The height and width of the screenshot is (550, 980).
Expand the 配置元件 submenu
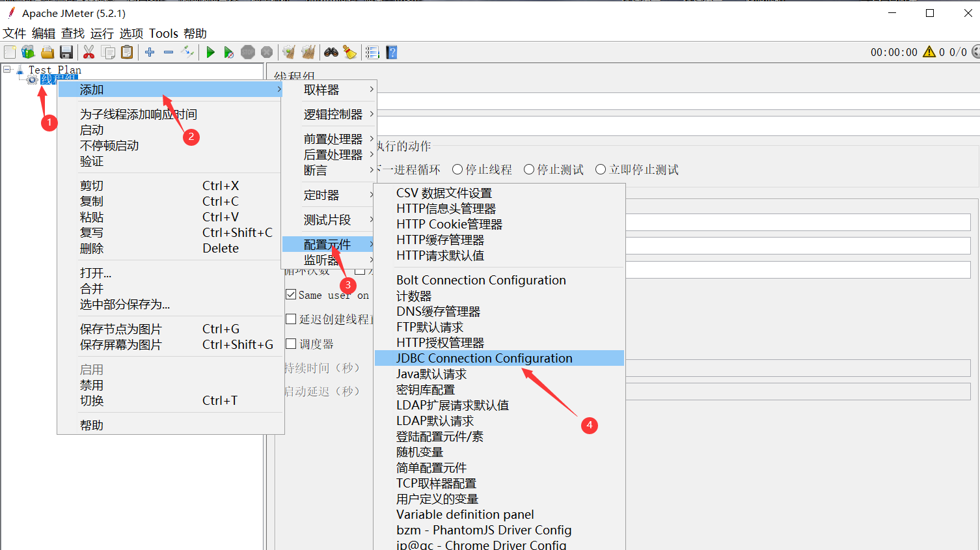coord(329,244)
